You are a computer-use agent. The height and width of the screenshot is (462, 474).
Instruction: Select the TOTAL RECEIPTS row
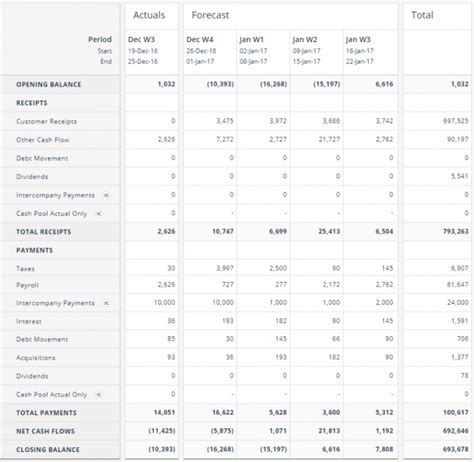(237, 232)
